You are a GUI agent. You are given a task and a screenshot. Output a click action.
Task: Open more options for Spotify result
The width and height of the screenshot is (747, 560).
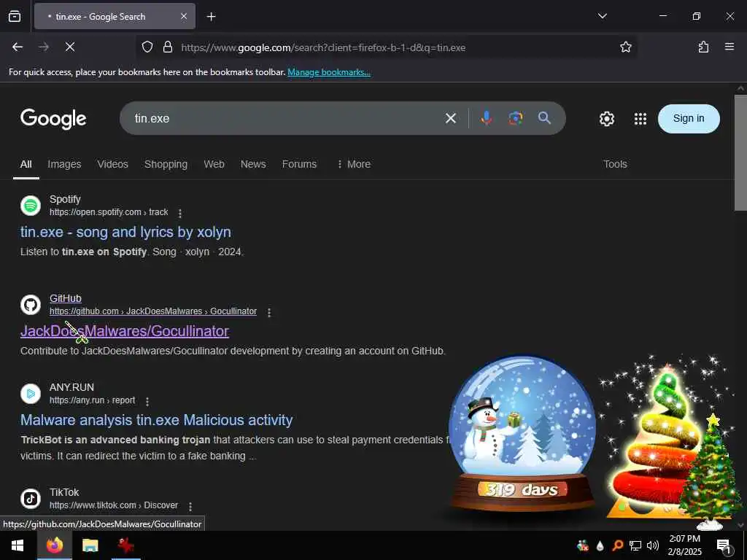[x=180, y=213]
